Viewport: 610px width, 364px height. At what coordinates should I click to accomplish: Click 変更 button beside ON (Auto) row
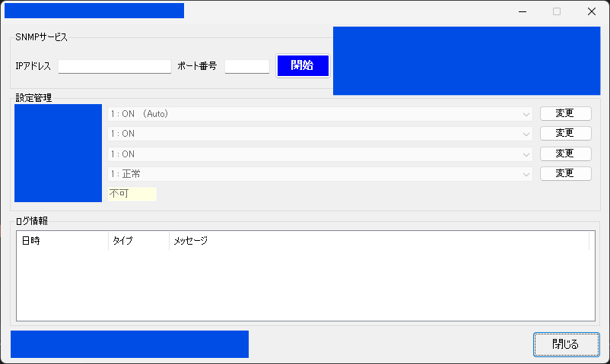pyautogui.click(x=566, y=113)
